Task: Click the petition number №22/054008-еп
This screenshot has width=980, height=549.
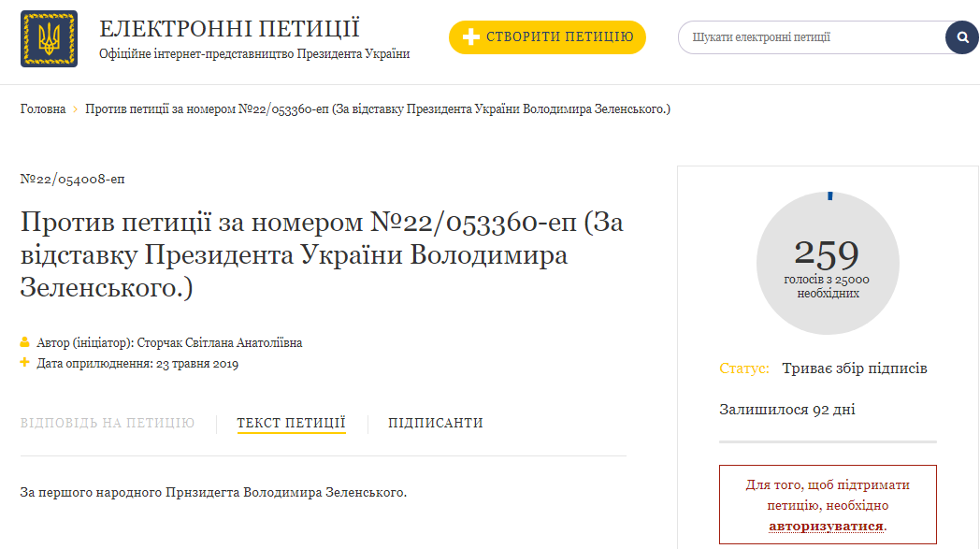Action: 72,180
